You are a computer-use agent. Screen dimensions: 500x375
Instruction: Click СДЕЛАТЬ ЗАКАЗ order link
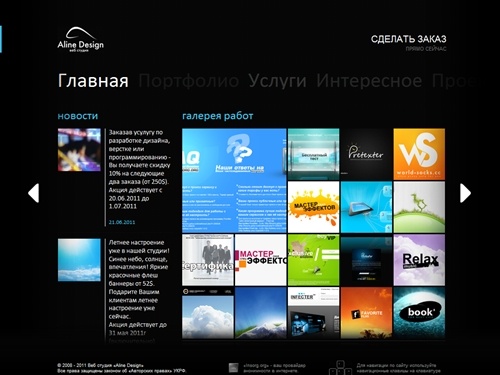point(408,39)
